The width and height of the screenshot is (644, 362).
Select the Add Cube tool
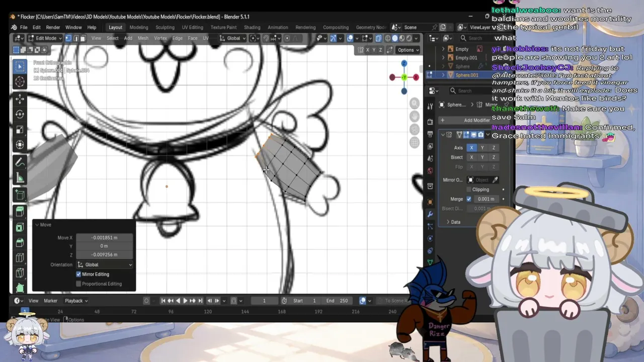point(20,195)
